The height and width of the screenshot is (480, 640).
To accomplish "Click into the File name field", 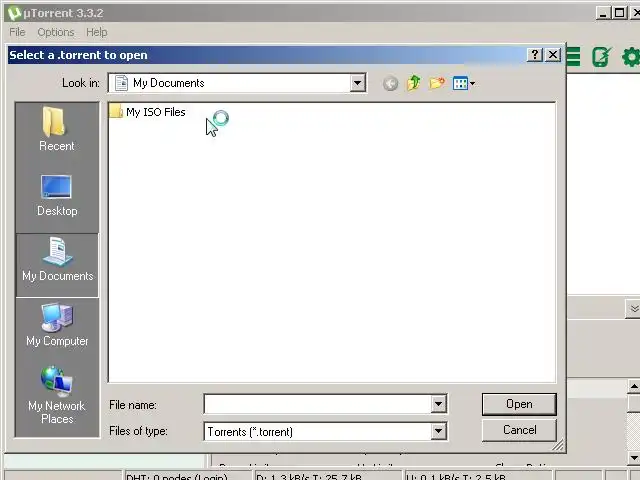I will (318, 404).
